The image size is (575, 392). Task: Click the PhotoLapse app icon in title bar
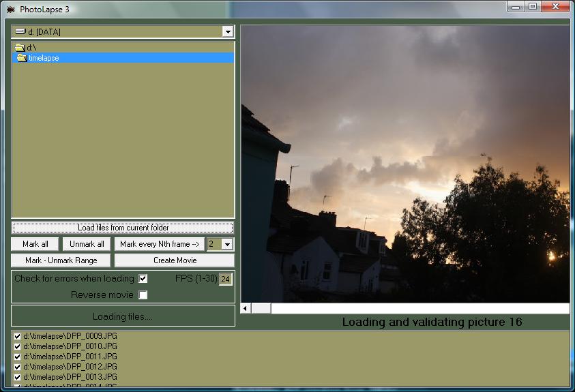[x=11, y=9]
